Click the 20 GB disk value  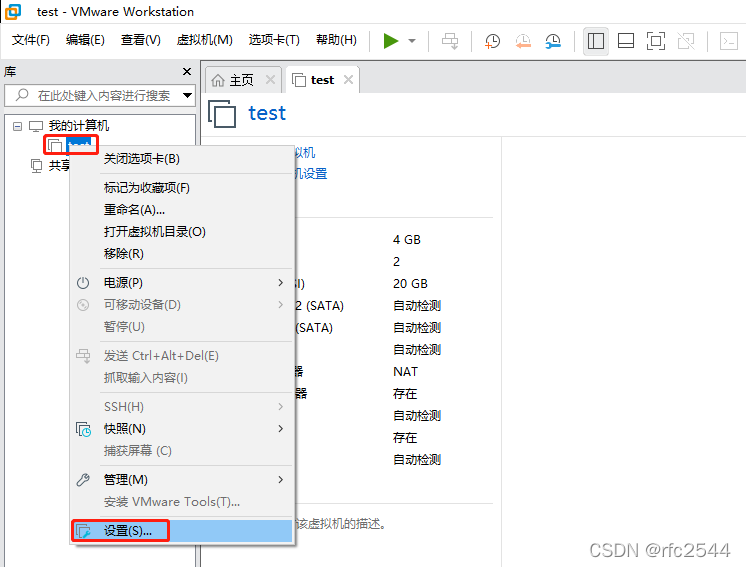(x=410, y=284)
